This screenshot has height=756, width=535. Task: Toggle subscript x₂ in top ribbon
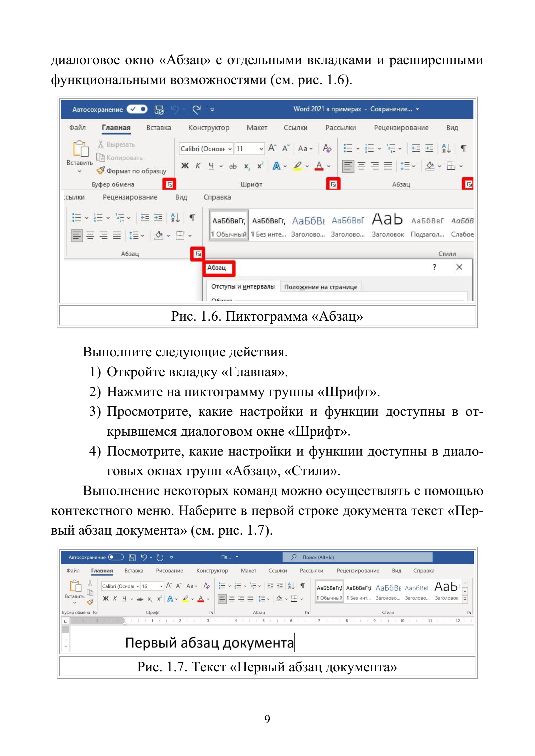click(x=247, y=166)
